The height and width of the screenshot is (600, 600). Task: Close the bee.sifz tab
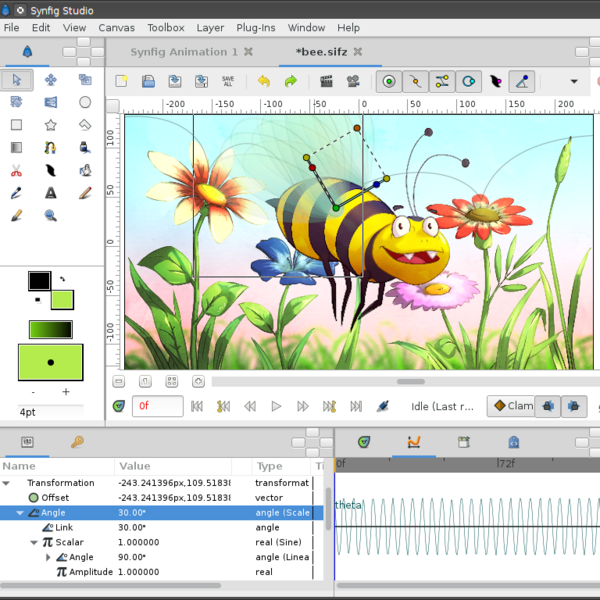357,51
